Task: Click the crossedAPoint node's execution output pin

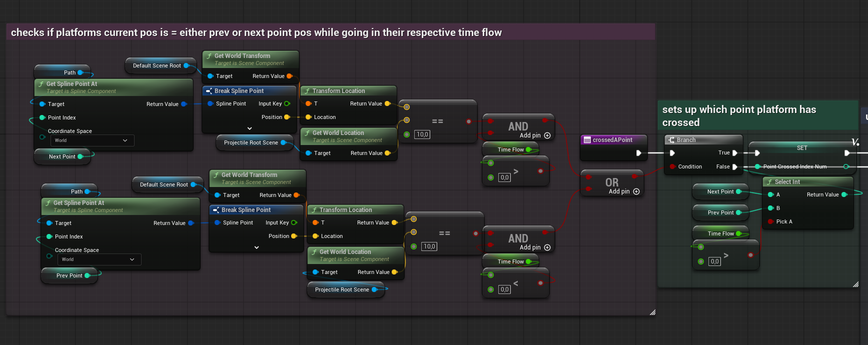Action: (638, 153)
